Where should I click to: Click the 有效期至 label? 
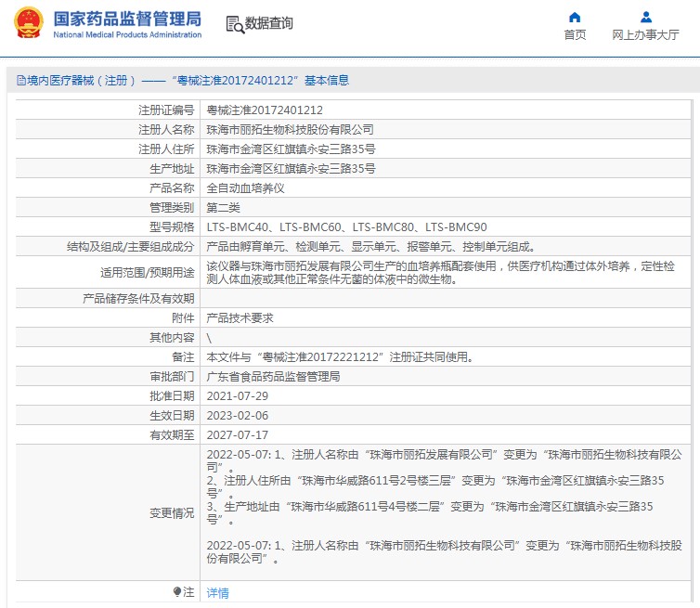(x=172, y=434)
